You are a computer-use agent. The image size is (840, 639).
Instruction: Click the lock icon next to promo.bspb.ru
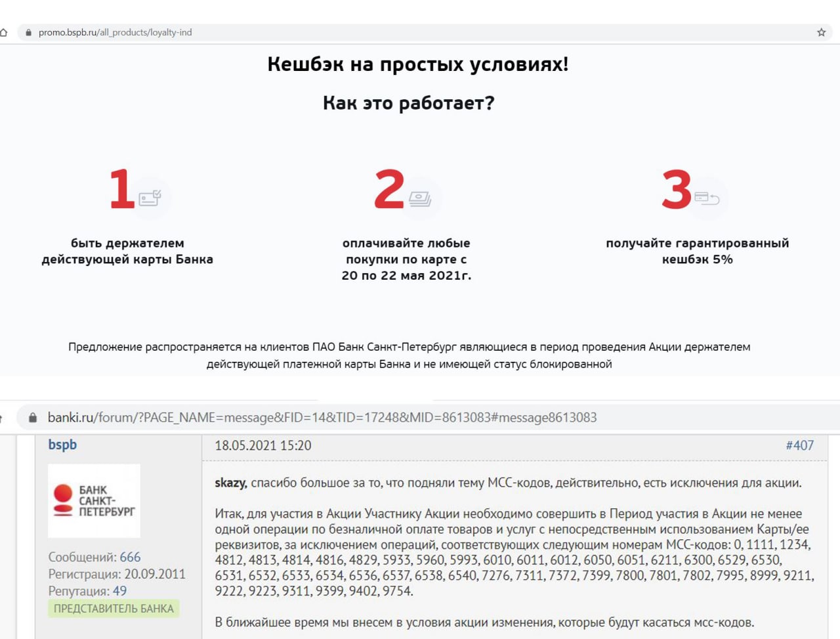coord(28,32)
